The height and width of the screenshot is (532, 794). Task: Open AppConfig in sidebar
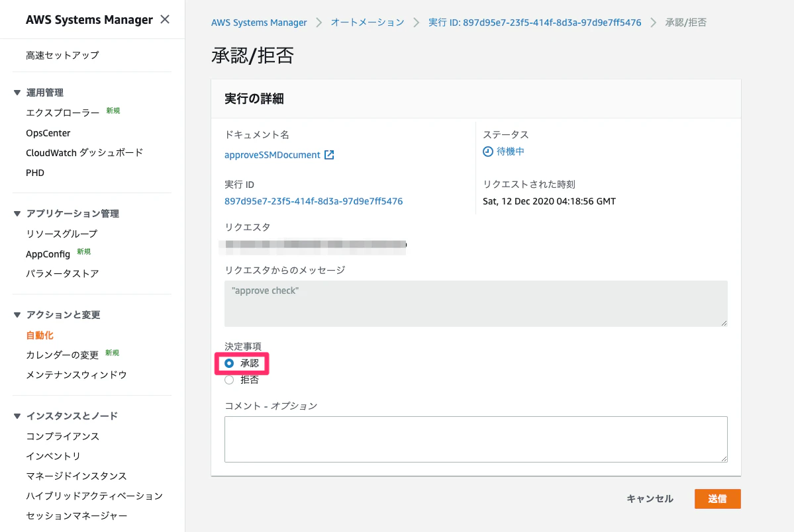tap(48, 254)
